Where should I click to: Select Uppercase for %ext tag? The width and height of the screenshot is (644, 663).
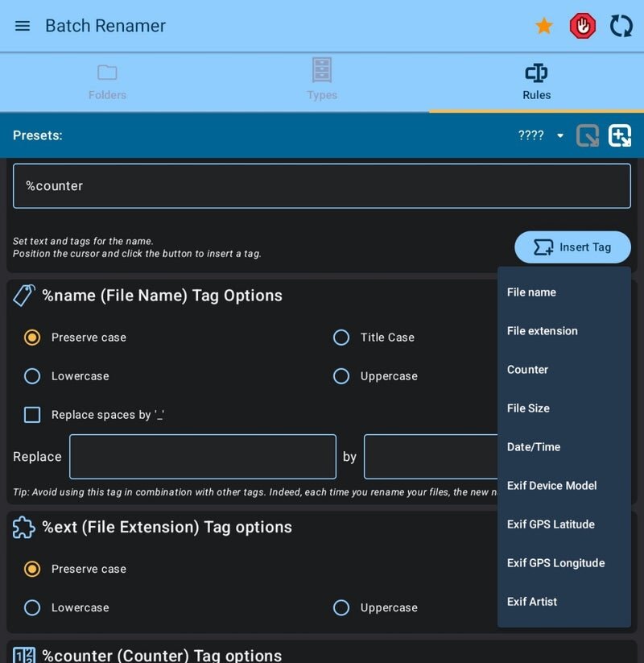tap(341, 607)
